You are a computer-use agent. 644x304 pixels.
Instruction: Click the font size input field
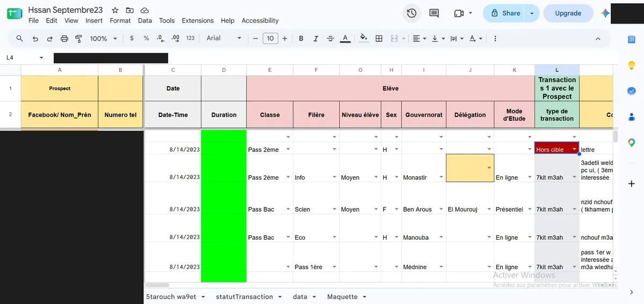pyautogui.click(x=270, y=39)
